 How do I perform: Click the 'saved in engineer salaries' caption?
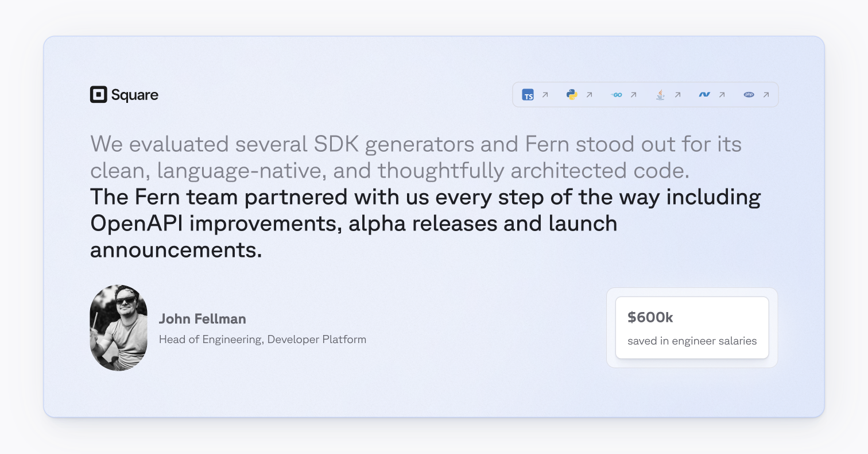pos(692,341)
